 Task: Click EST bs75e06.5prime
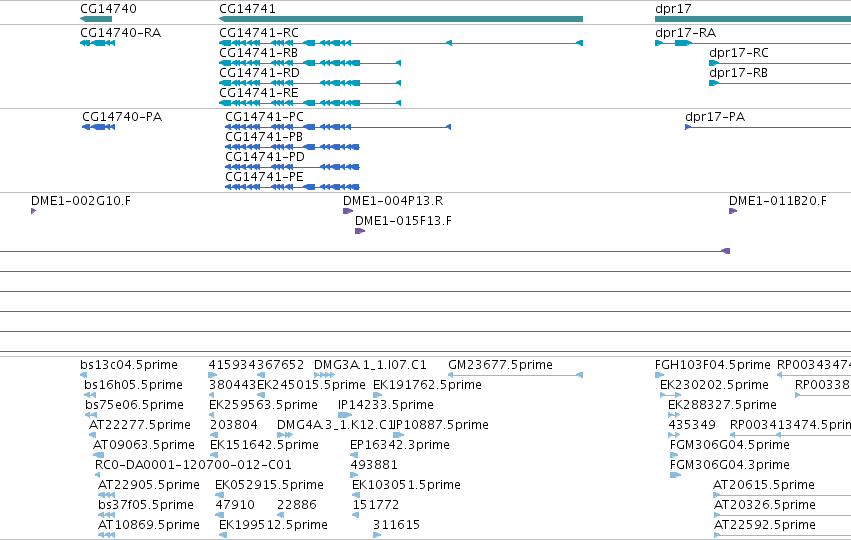(134, 405)
